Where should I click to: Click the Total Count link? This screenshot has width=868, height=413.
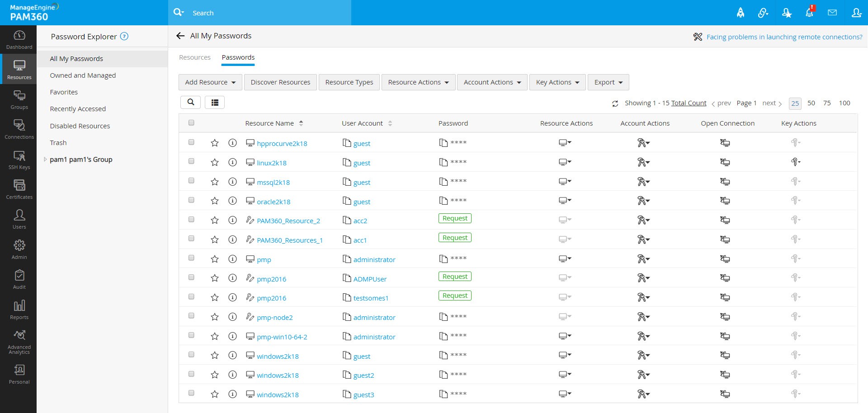point(689,103)
